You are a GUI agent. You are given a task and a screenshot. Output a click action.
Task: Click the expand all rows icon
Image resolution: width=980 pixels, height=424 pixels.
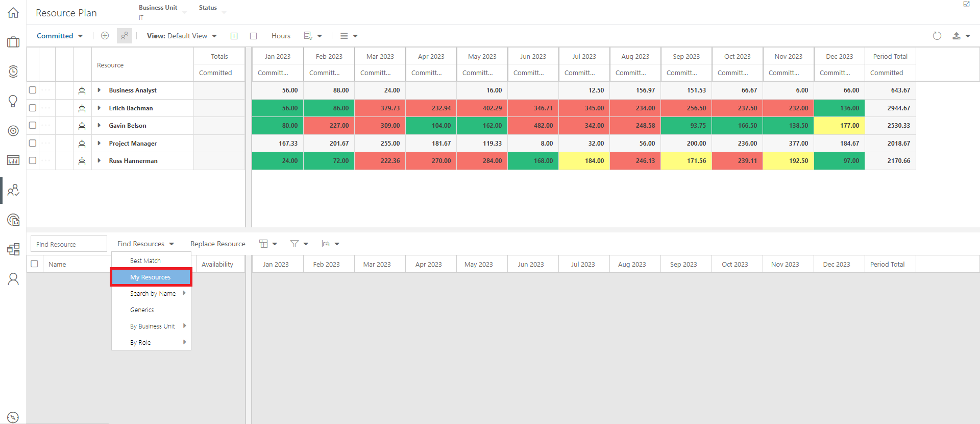234,36
